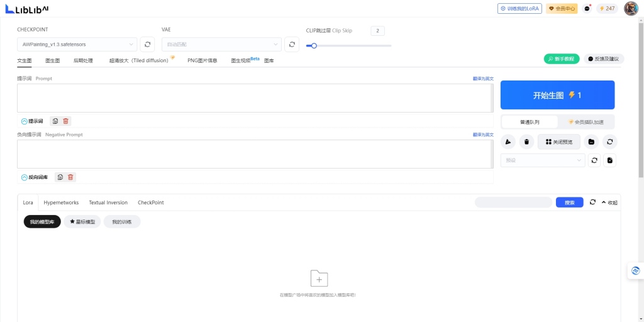Click the copy icon beside 反向词库

(x=60, y=177)
